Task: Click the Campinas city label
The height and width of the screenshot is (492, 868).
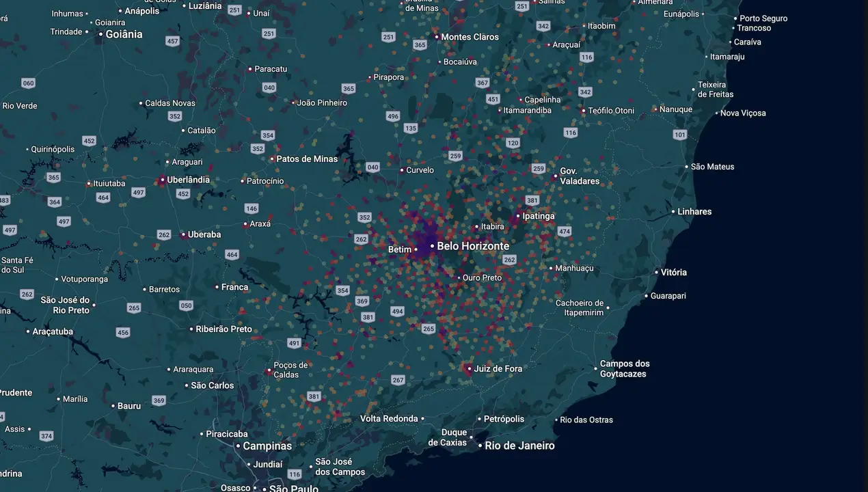Action: (x=267, y=446)
